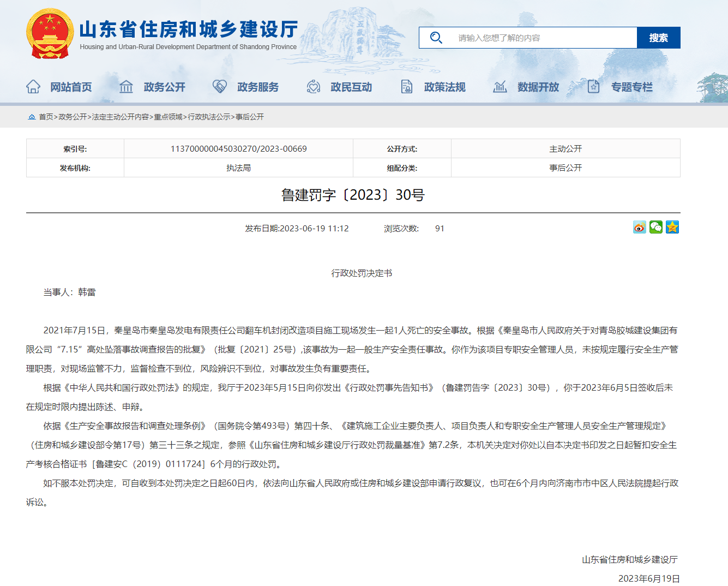728x586 pixels.
Task: Click the home icon beside 网站首页
Action: pyautogui.click(x=33, y=87)
